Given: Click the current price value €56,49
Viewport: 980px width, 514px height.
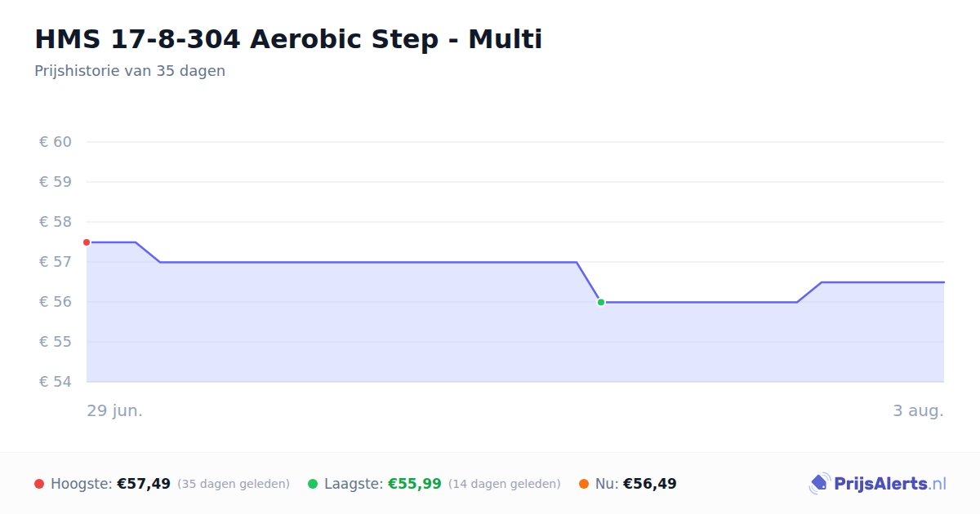Looking at the screenshot, I should 650,484.
